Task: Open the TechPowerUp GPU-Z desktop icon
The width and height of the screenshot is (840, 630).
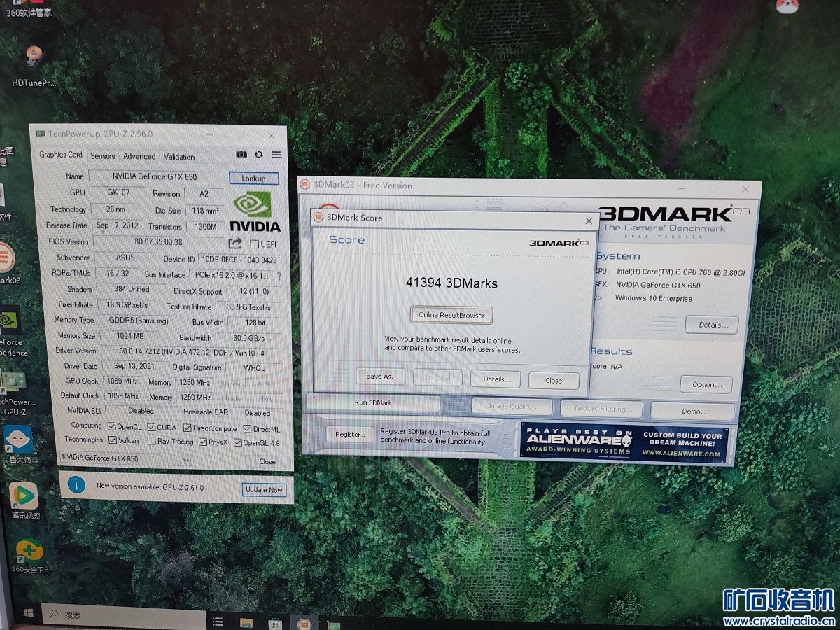Action: (14, 392)
